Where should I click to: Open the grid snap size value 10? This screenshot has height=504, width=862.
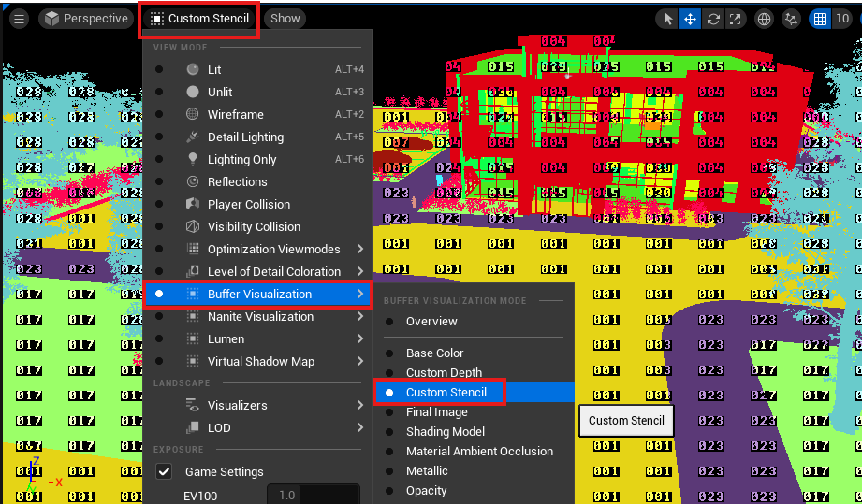pyautogui.click(x=841, y=19)
